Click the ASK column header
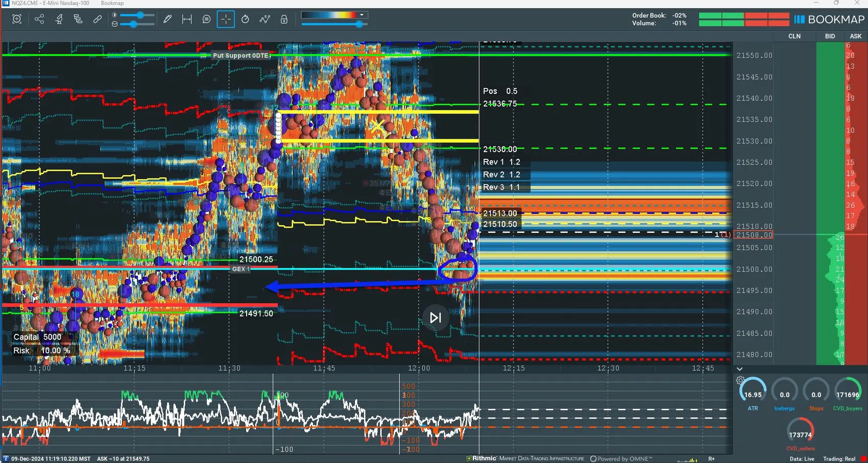This screenshot has height=463, width=868. pos(856,36)
